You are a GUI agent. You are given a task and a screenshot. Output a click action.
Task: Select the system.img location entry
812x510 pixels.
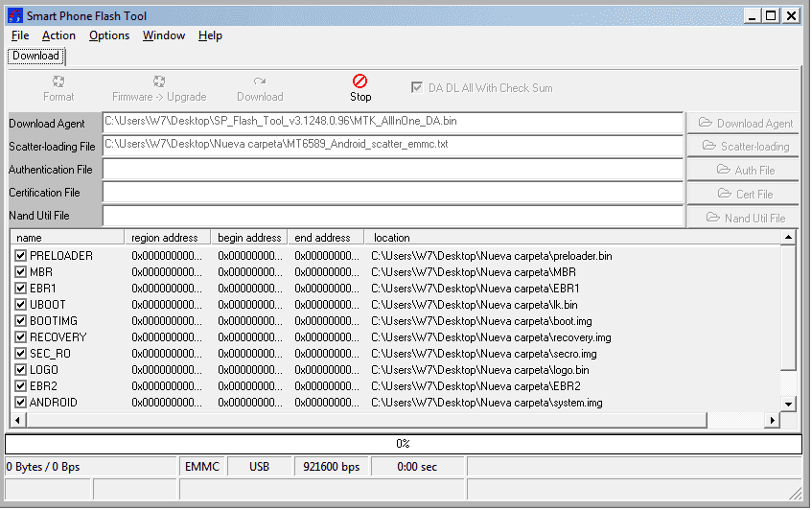[x=487, y=403]
